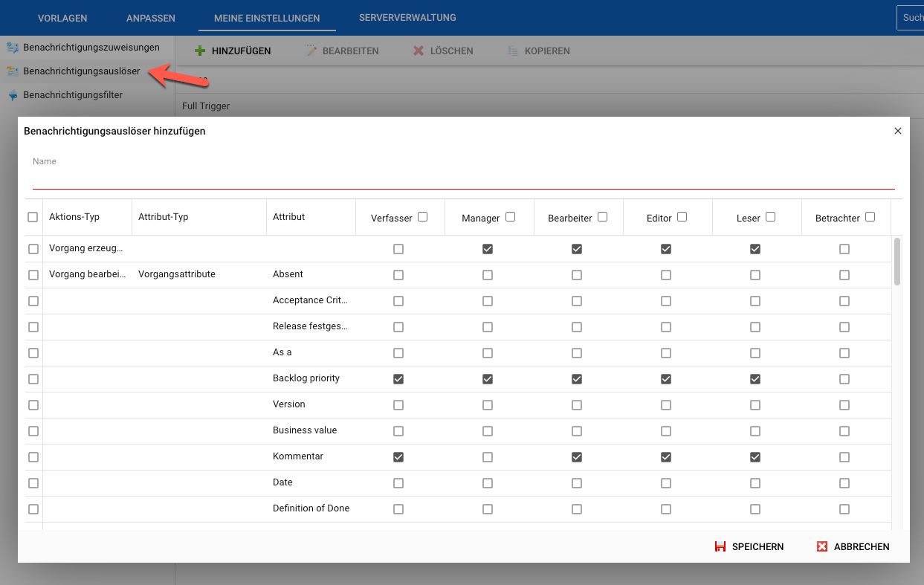Image resolution: width=924 pixels, height=585 pixels.
Task: Open the Serververwaltung tab
Action: click(x=407, y=17)
